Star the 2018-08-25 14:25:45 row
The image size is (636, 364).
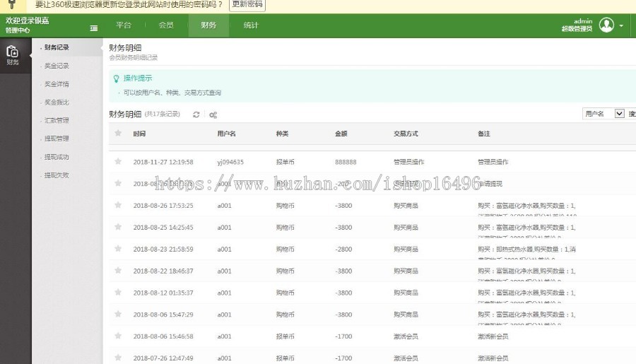pos(118,226)
